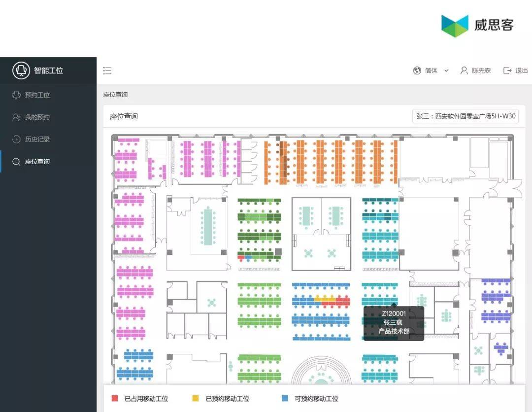Click the 智能工位 chair logo icon
532x412 pixels.
click(21, 70)
